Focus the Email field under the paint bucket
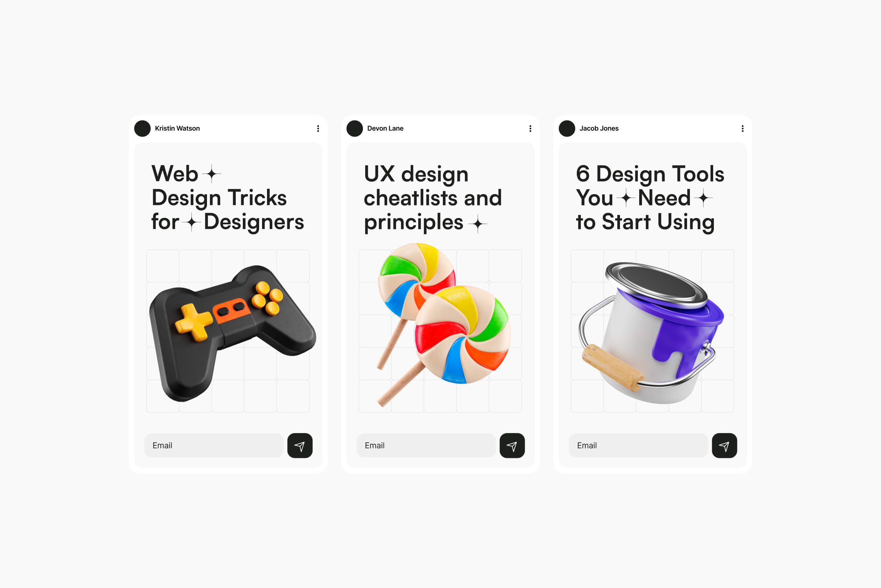The height and width of the screenshot is (588, 881). click(639, 446)
